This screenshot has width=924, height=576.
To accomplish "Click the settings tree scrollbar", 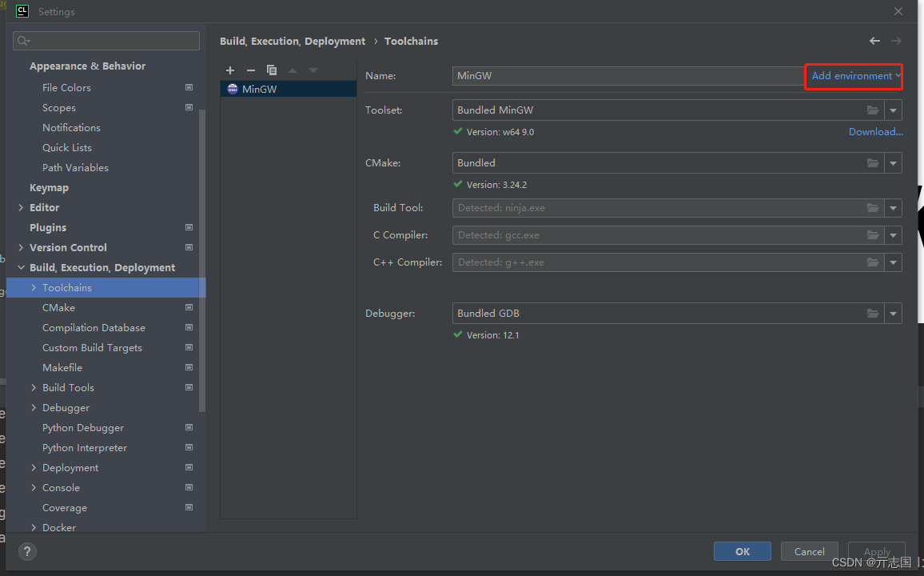I will tap(202, 261).
